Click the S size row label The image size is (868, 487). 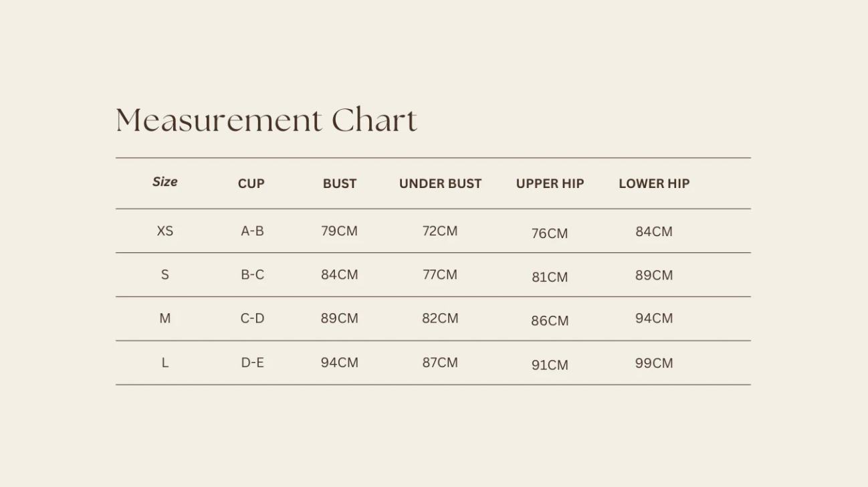tap(165, 275)
